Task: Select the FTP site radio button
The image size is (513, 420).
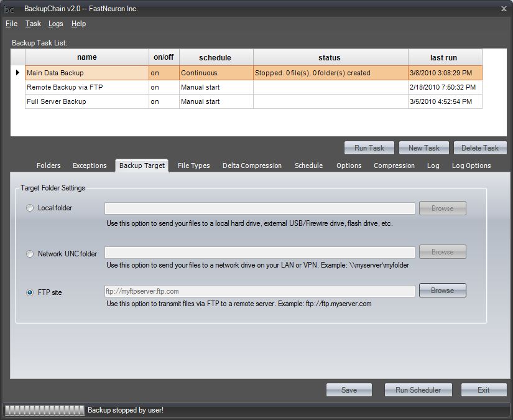Action: (30, 292)
